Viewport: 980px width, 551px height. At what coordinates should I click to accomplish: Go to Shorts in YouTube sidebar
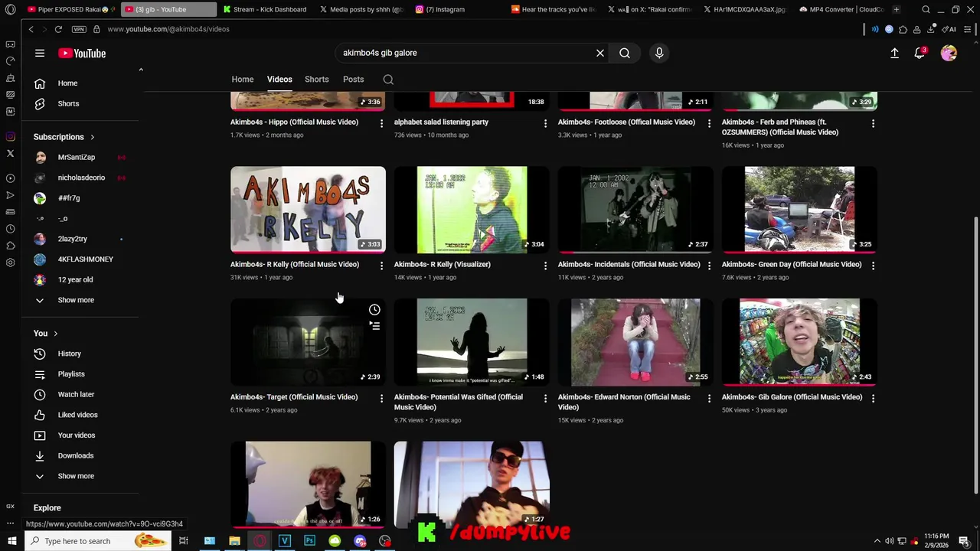(x=68, y=103)
